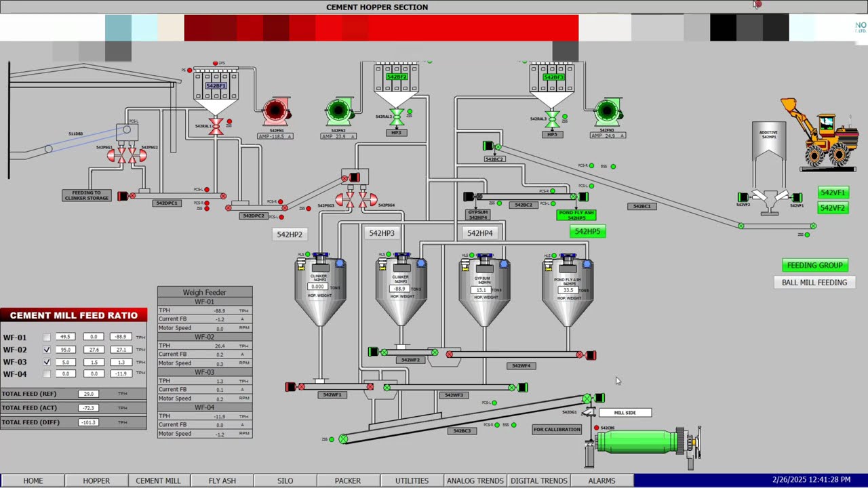The height and width of the screenshot is (488, 868).
Task: Click the WF-01 ratio field showing 49.5
Action: click(65, 337)
